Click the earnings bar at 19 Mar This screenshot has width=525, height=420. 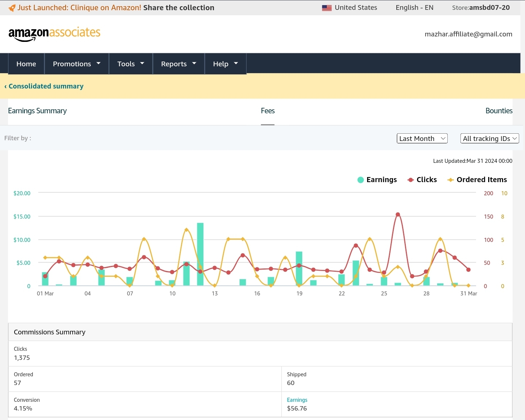[299, 268]
